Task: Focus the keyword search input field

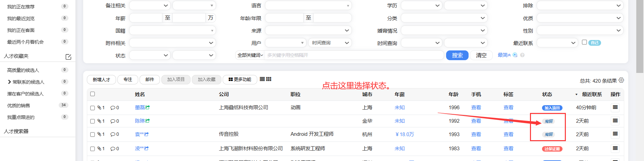Action: click(x=354, y=55)
